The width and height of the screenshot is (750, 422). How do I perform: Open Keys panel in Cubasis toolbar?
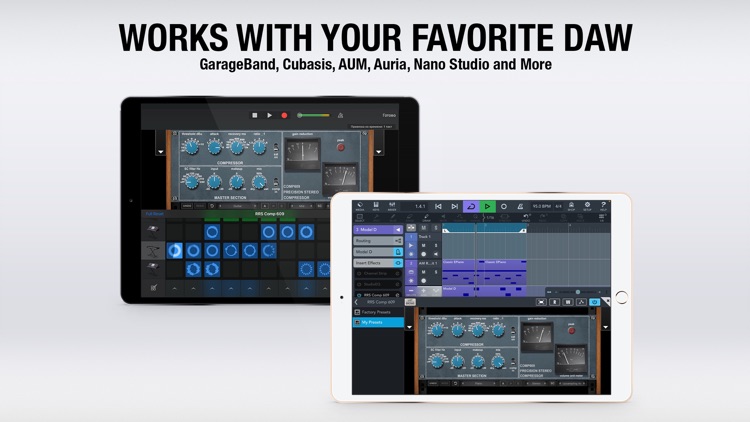tap(376, 206)
